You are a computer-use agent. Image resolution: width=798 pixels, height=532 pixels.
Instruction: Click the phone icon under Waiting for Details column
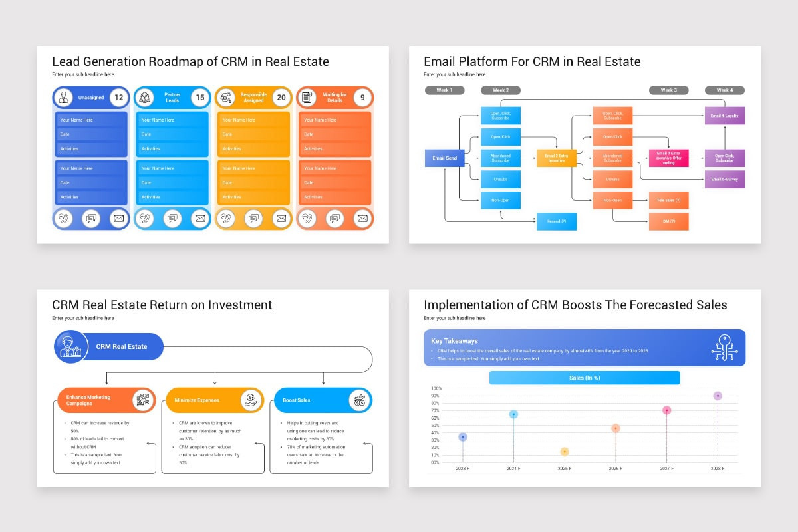pos(307,218)
